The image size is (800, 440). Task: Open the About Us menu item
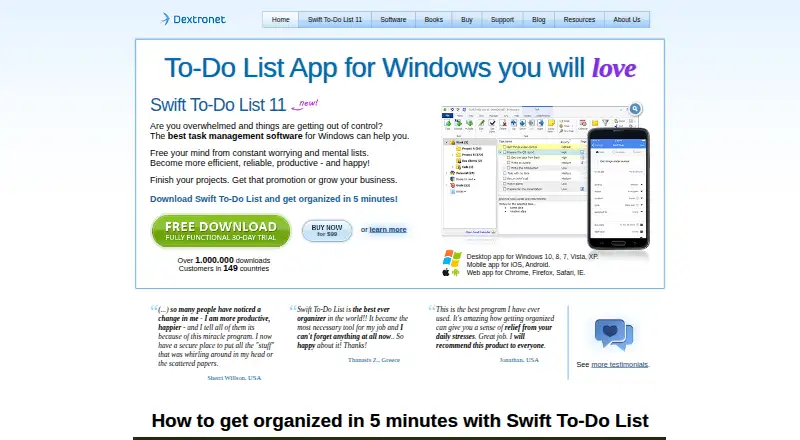(x=627, y=19)
